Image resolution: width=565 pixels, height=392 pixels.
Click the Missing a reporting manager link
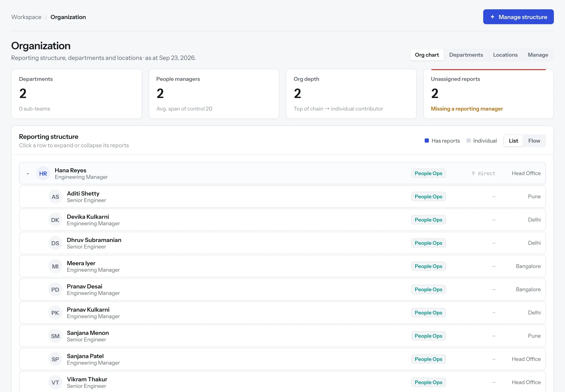coord(466,108)
